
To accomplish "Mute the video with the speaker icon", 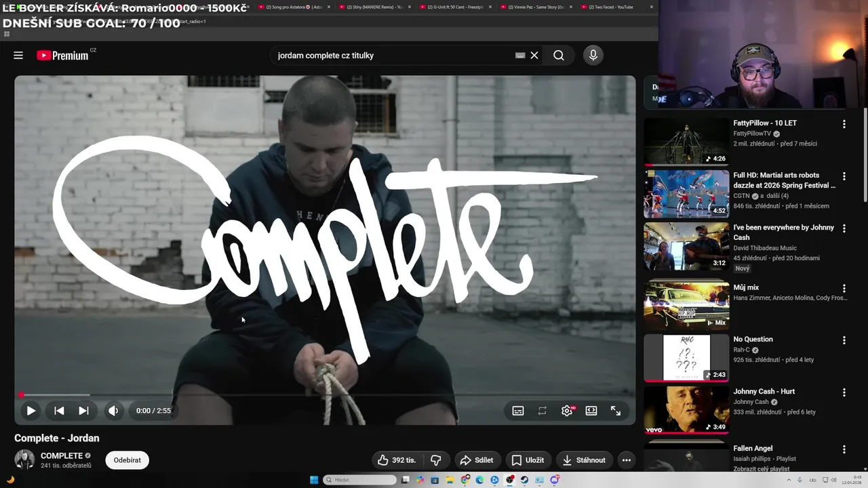I will [x=113, y=411].
